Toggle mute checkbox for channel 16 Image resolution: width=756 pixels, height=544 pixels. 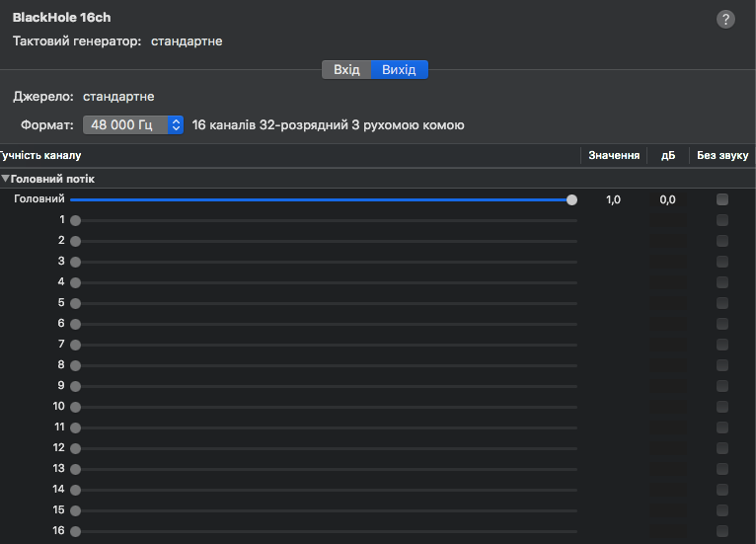coord(722,531)
